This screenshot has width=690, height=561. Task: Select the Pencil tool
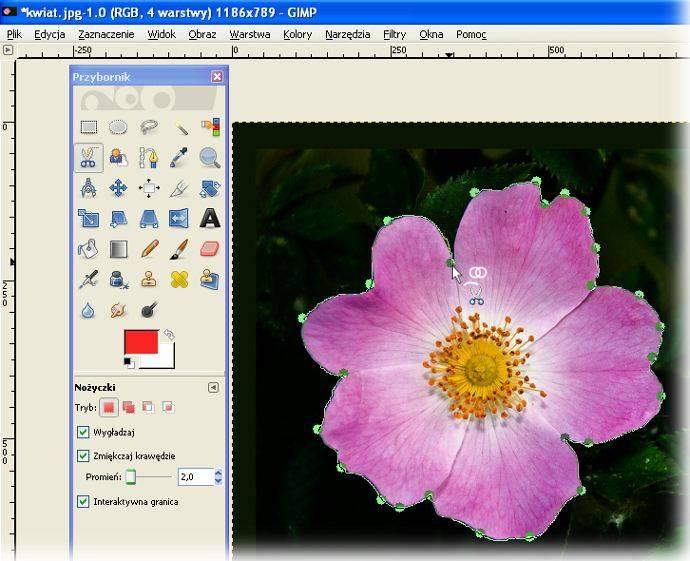[149, 249]
